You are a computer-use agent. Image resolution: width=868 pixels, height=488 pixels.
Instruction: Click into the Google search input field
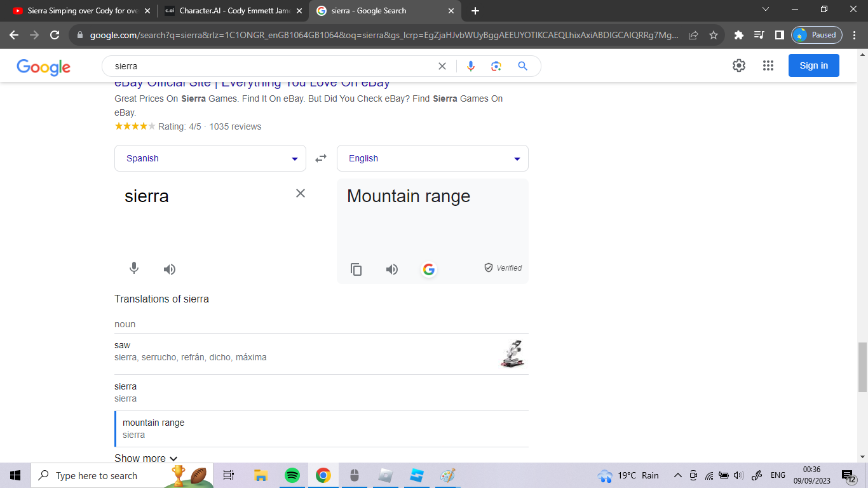tap(273, 66)
